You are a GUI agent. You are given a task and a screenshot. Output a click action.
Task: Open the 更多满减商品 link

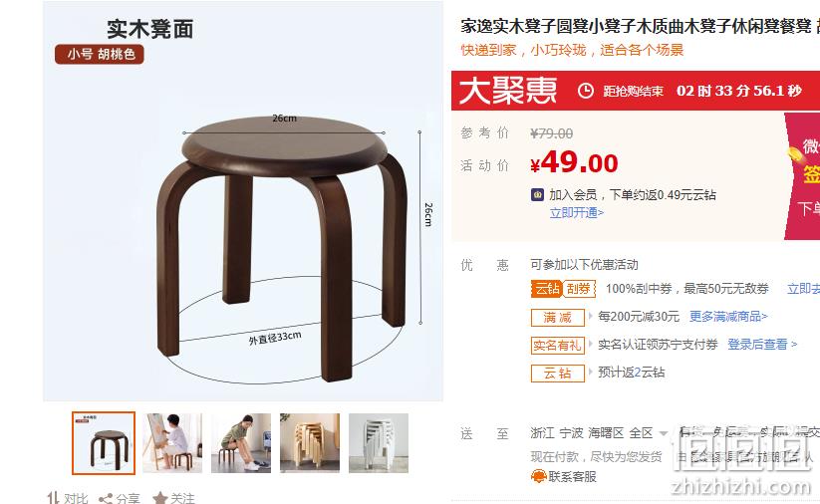click(x=728, y=317)
